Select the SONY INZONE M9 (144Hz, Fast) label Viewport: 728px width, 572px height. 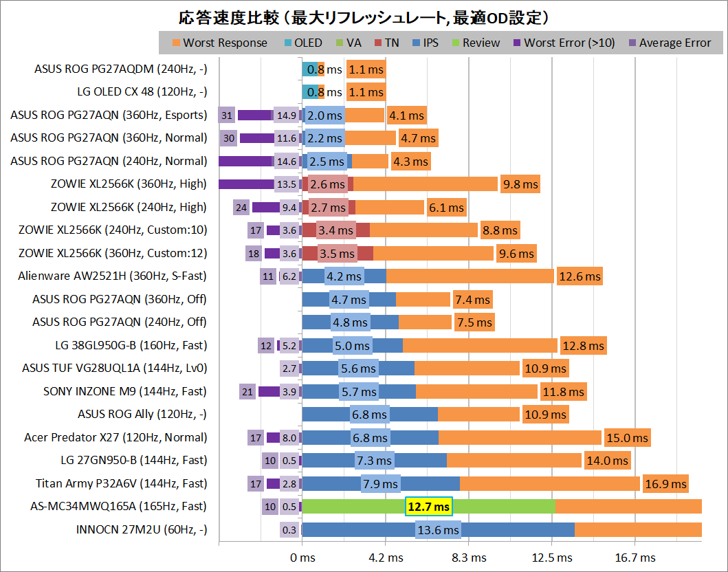coord(125,391)
